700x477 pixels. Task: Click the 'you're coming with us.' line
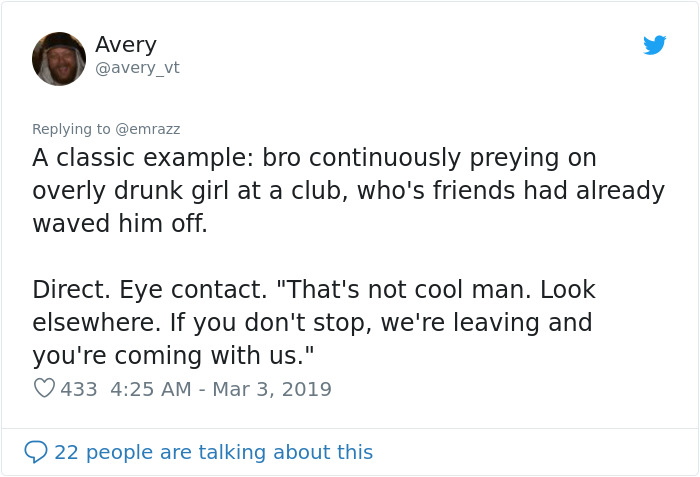tap(174, 355)
